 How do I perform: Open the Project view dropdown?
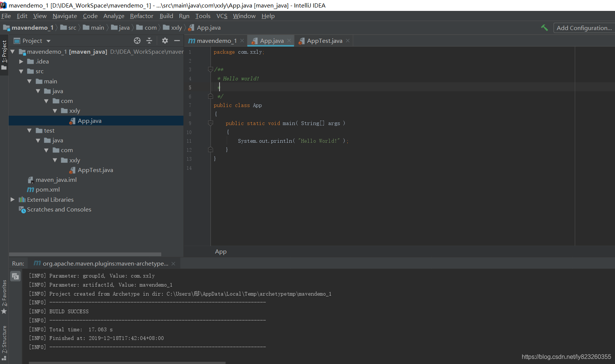48,41
